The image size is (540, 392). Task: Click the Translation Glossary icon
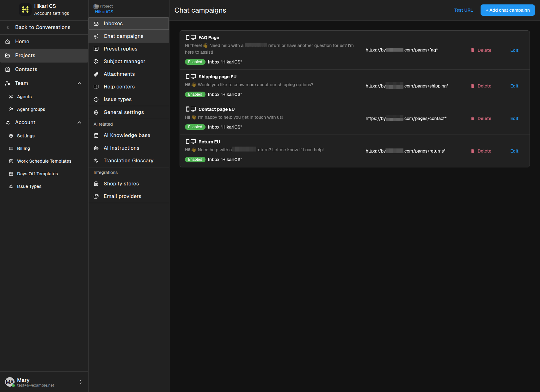click(96, 161)
